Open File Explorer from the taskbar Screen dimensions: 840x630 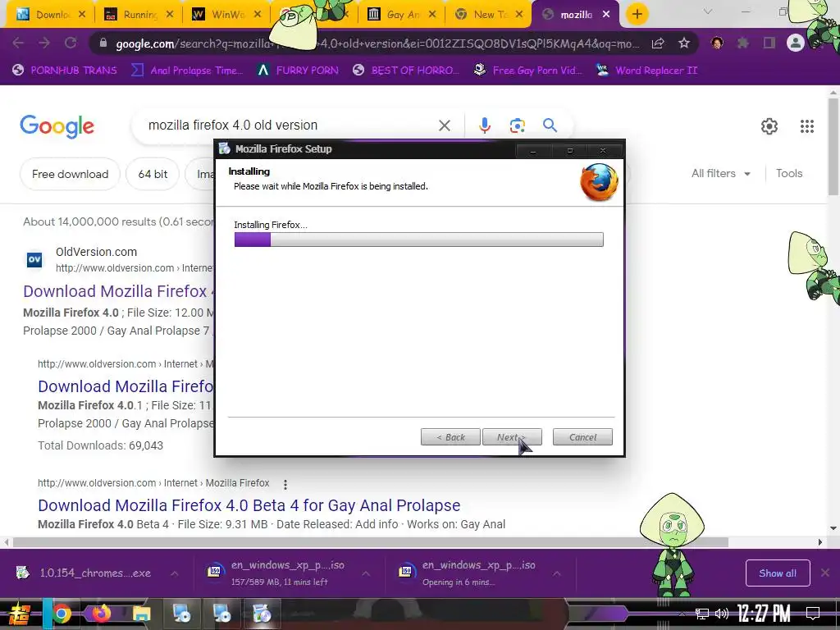coord(141,614)
